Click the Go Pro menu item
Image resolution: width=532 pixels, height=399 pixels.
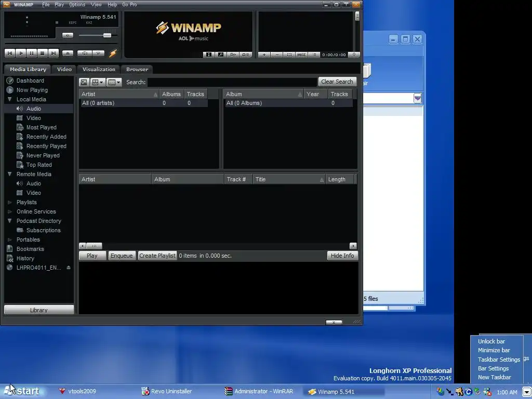tap(129, 4)
